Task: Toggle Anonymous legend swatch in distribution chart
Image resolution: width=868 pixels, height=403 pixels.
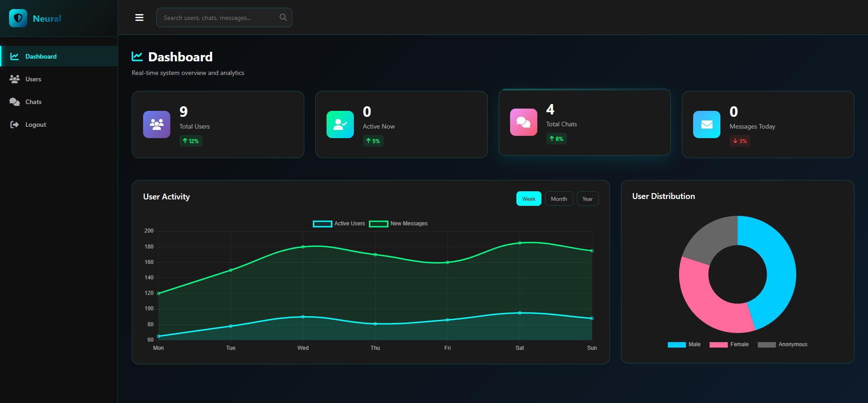Action: point(767,344)
